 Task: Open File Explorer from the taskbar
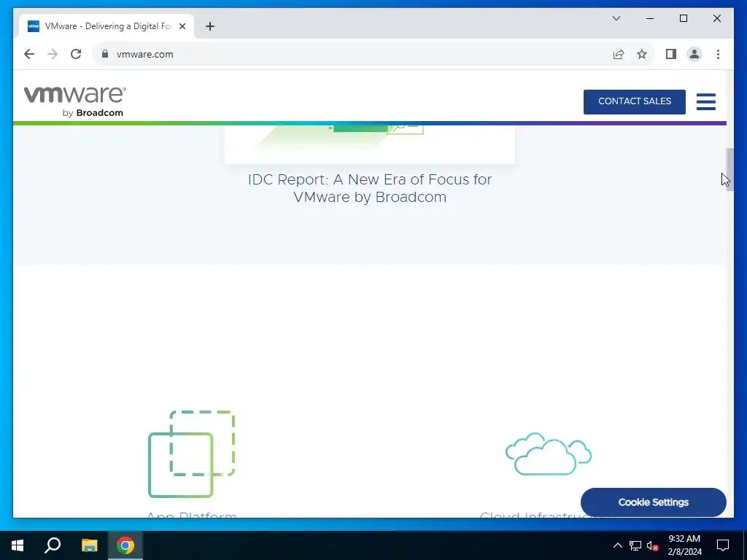click(x=89, y=545)
